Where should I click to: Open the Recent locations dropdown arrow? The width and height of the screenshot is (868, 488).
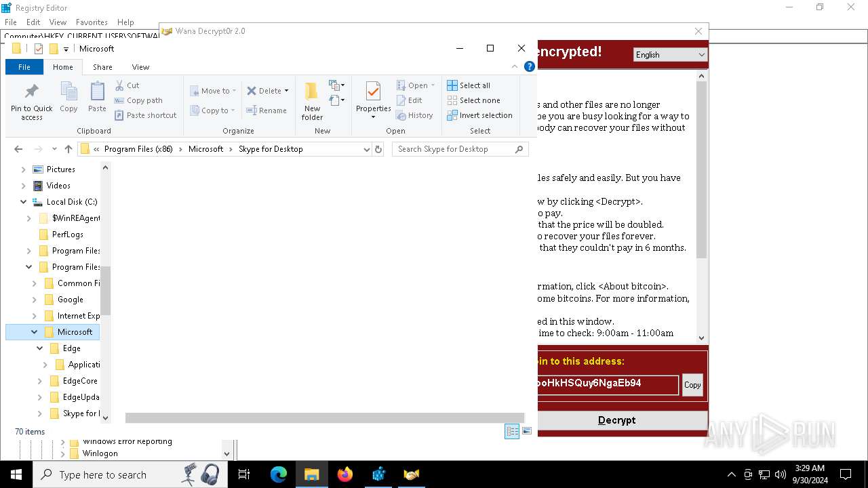(x=53, y=149)
